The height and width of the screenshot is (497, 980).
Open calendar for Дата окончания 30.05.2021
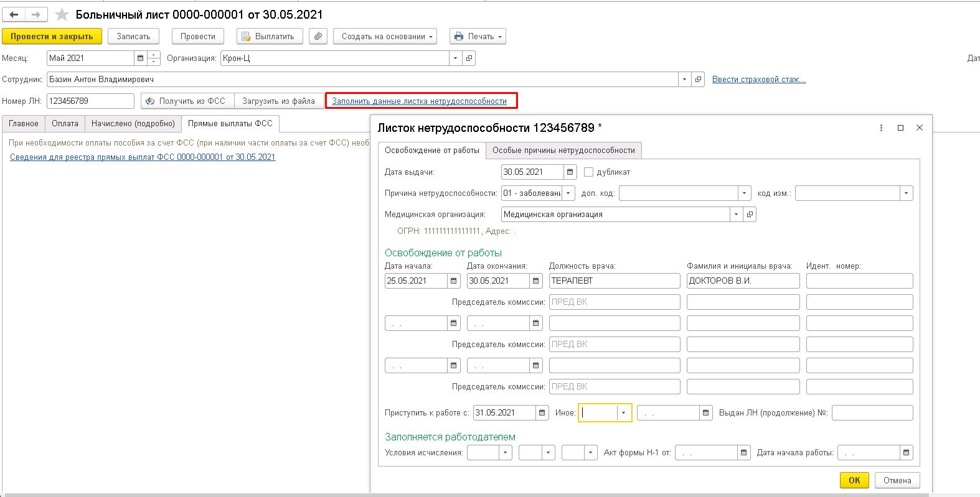tap(536, 281)
